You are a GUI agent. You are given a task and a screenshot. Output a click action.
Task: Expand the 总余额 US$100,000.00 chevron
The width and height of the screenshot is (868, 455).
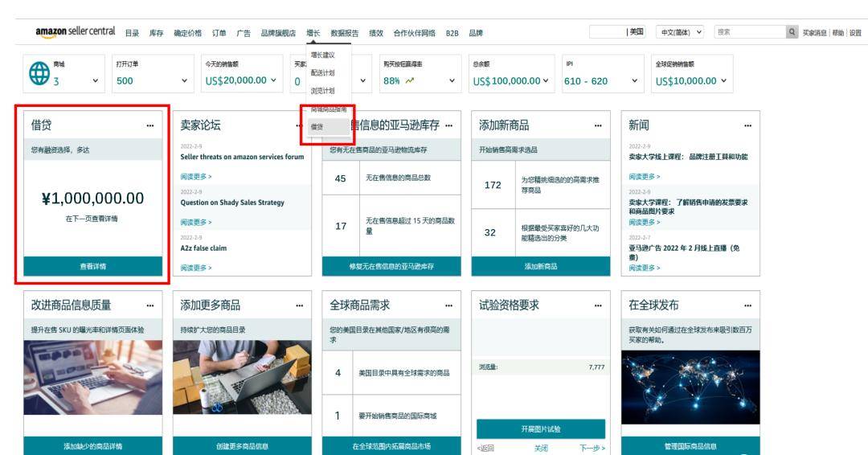pos(546,81)
